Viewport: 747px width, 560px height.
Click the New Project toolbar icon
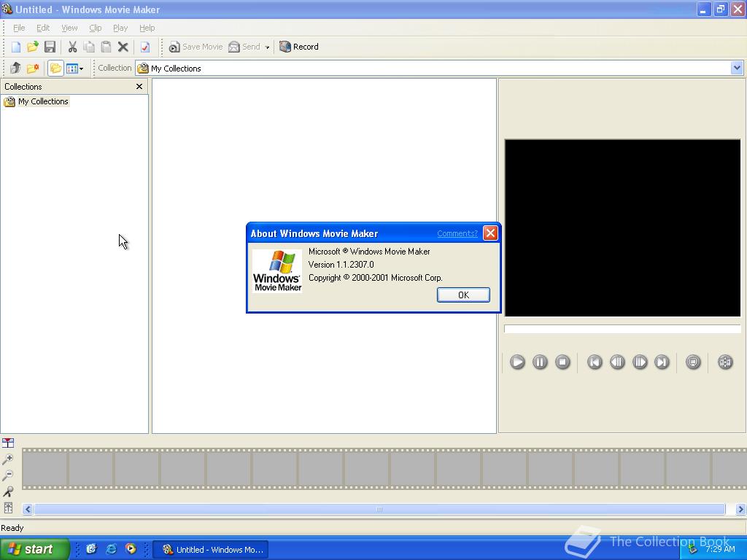[x=16, y=47]
